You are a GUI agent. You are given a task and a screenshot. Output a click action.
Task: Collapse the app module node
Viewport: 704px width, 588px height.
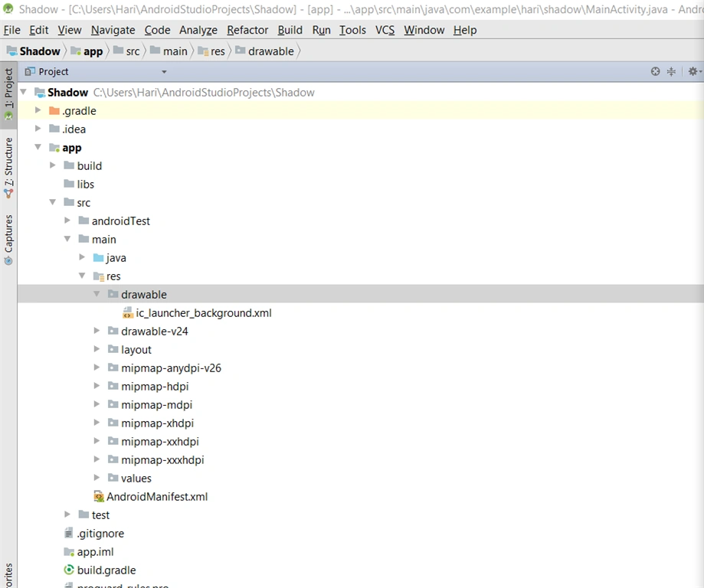pos(38,147)
